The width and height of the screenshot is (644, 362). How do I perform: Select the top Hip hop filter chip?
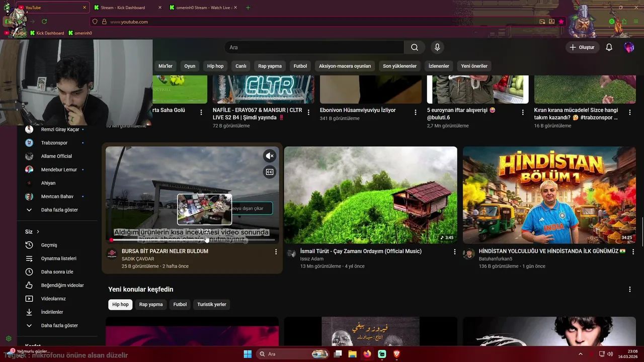point(215,66)
